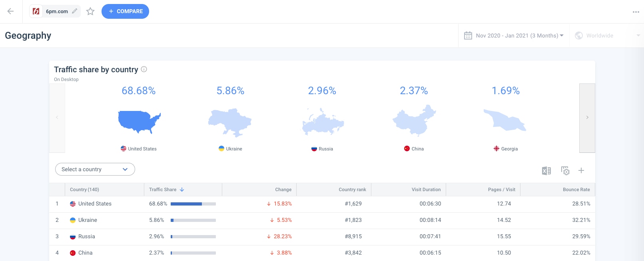The width and height of the screenshot is (644, 261).
Task: Click the Russia flag in the table row
Action: (73, 237)
